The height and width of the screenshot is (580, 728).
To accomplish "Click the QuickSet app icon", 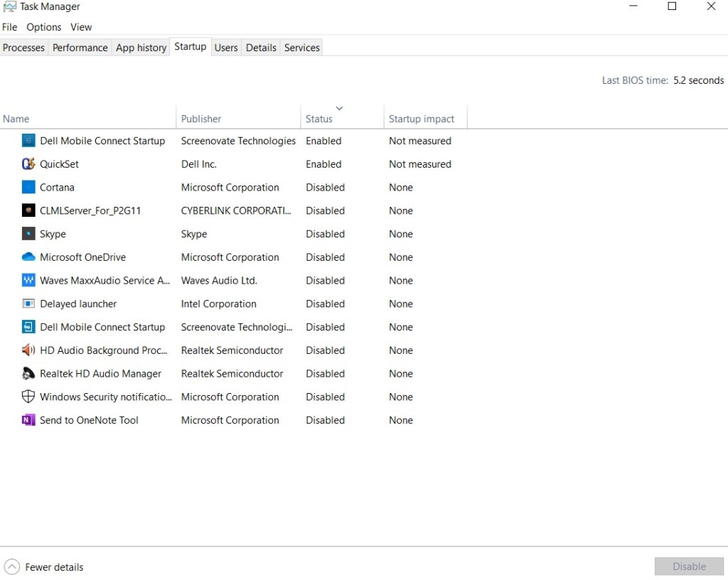I will (x=28, y=164).
